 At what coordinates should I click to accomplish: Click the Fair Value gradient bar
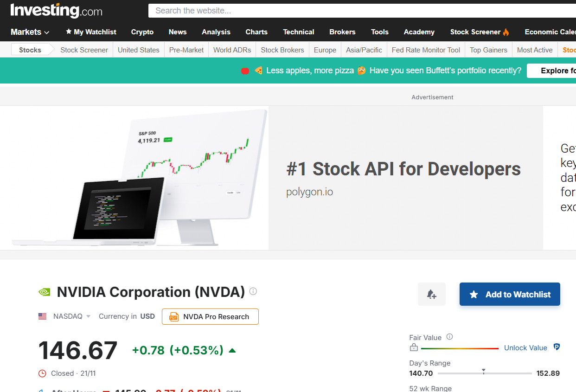pyautogui.click(x=460, y=348)
